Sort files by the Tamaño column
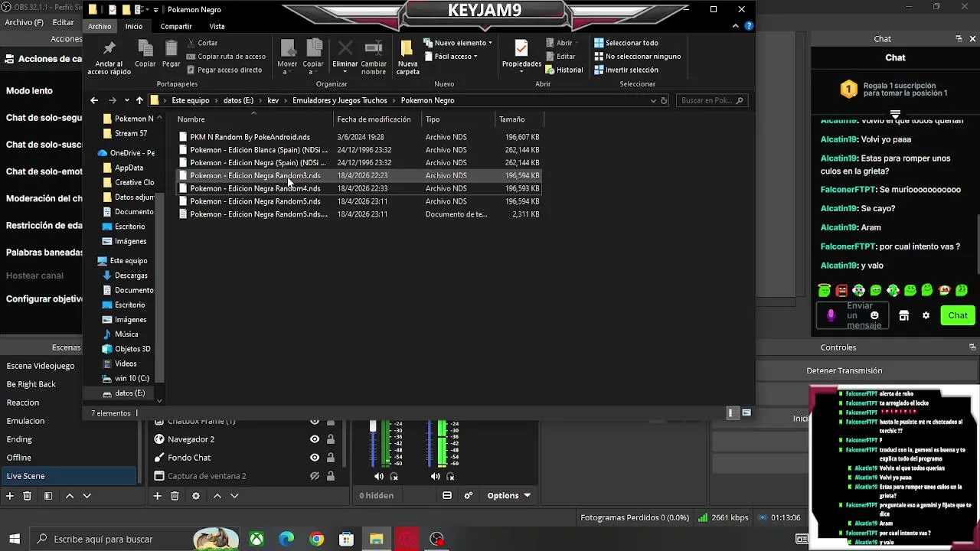 pyautogui.click(x=519, y=119)
